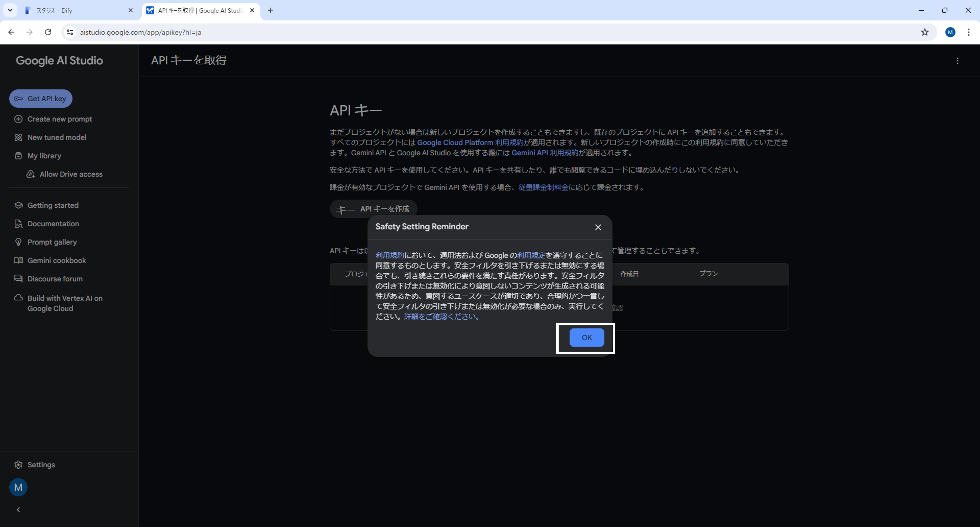Open Documentation link in sidebar
Viewport: 980px width, 527px height.
(x=53, y=224)
